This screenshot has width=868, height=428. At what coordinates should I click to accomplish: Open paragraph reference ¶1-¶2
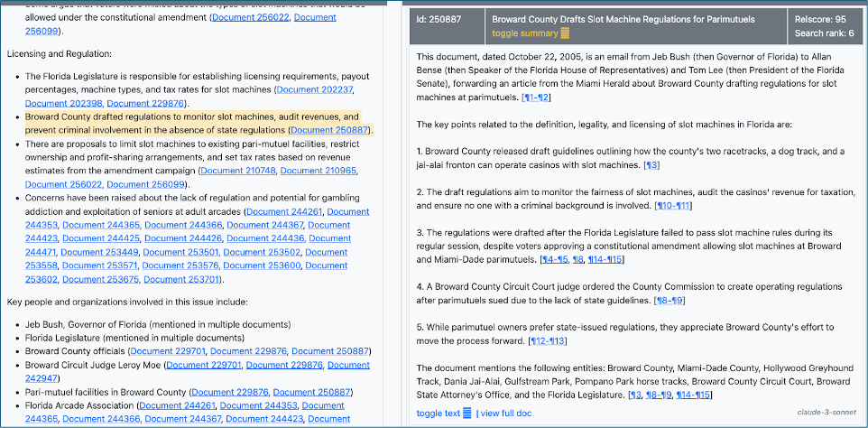(537, 97)
